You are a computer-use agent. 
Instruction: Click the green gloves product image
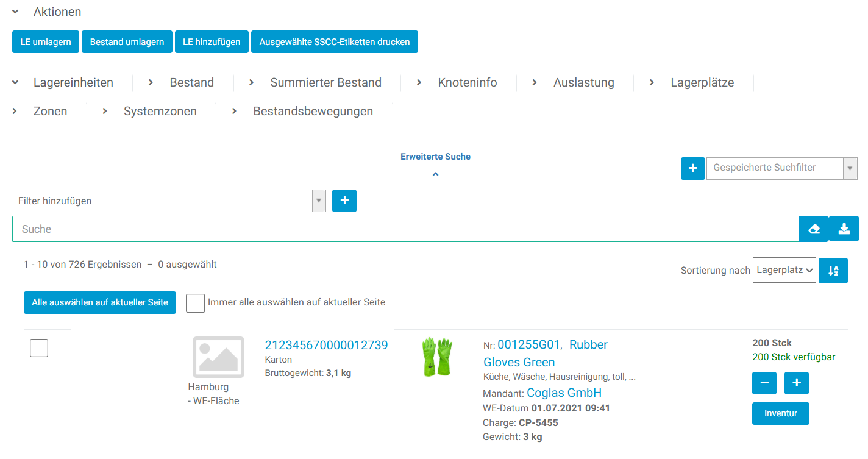click(438, 357)
